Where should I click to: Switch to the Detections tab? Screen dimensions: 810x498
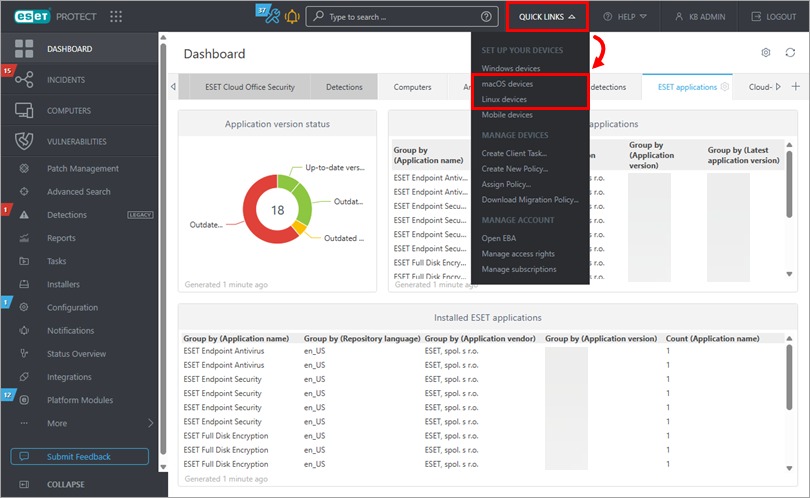pyautogui.click(x=344, y=87)
